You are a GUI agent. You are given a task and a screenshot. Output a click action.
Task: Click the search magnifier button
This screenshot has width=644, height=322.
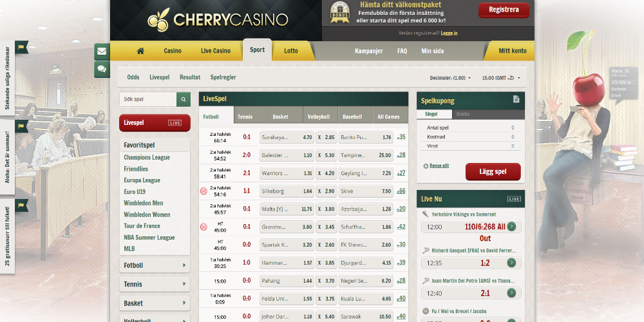tap(183, 99)
